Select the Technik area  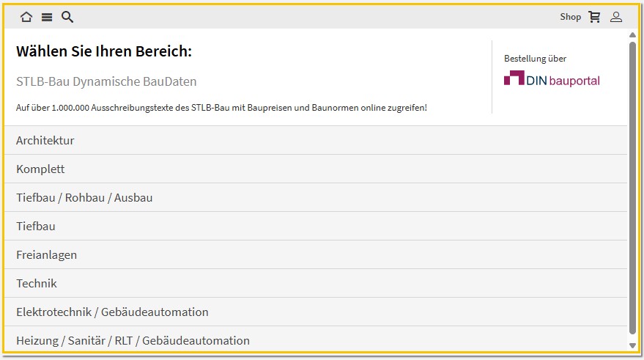click(316, 283)
